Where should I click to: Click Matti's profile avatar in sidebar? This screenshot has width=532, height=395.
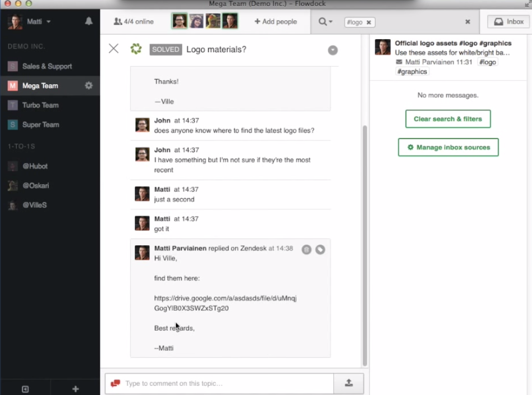(x=15, y=22)
